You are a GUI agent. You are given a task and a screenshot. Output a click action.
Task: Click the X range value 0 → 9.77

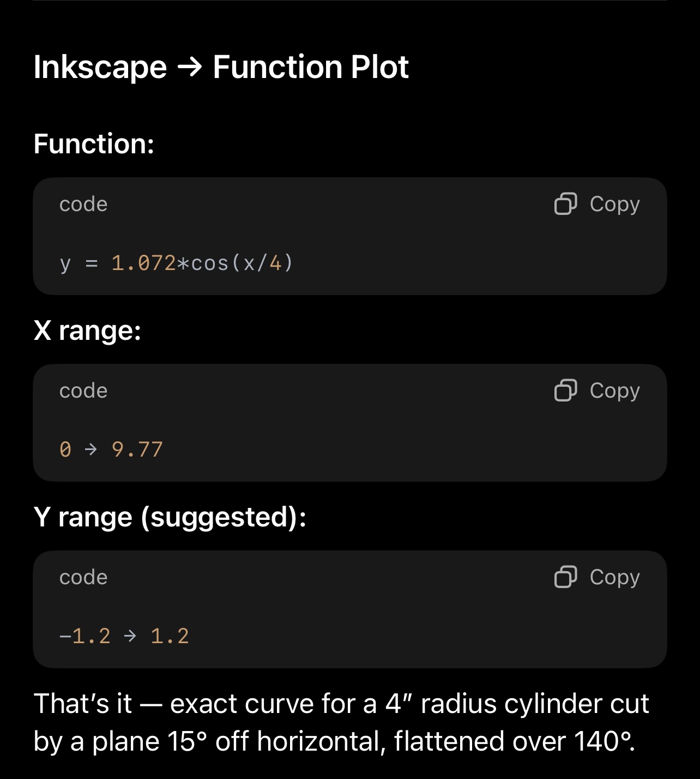(x=111, y=450)
